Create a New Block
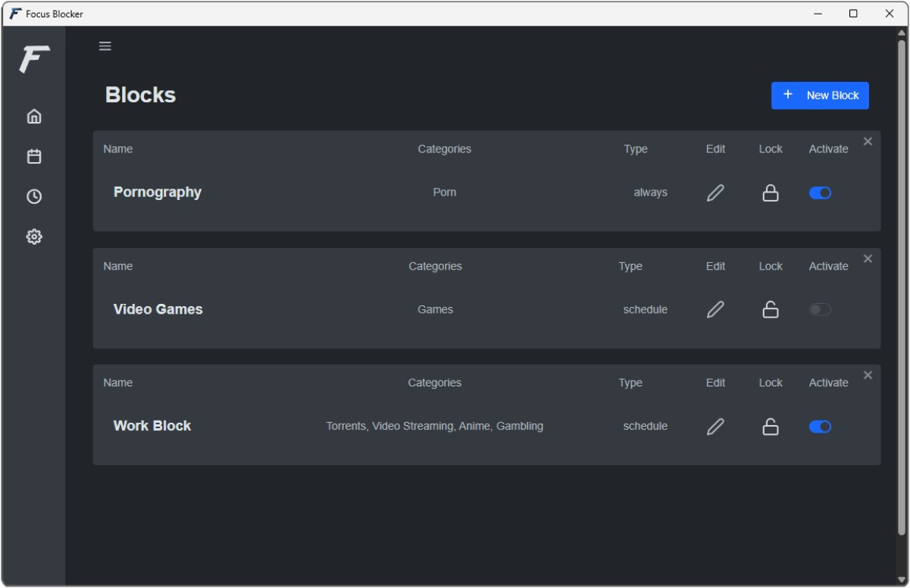 click(x=820, y=95)
